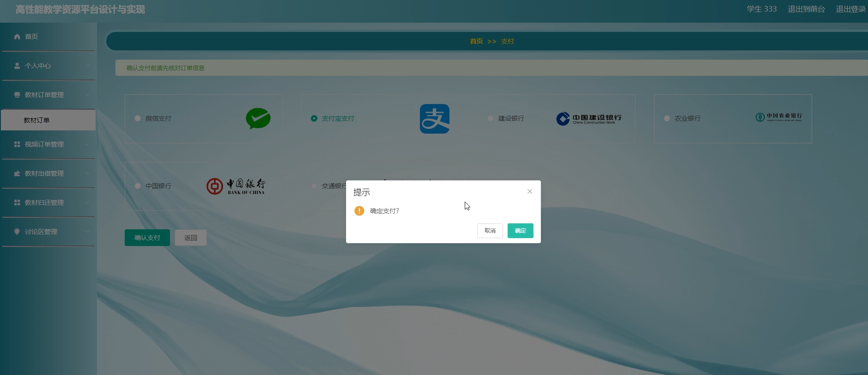Click the China Construction Bank logo
Viewport: 868px width, 375px height.
click(589, 119)
